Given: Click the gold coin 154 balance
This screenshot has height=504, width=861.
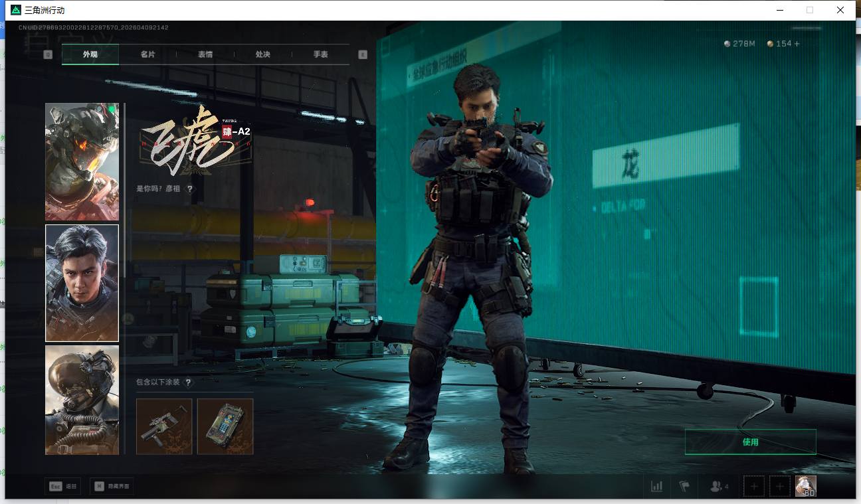Looking at the screenshot, I should coord(779,44).
